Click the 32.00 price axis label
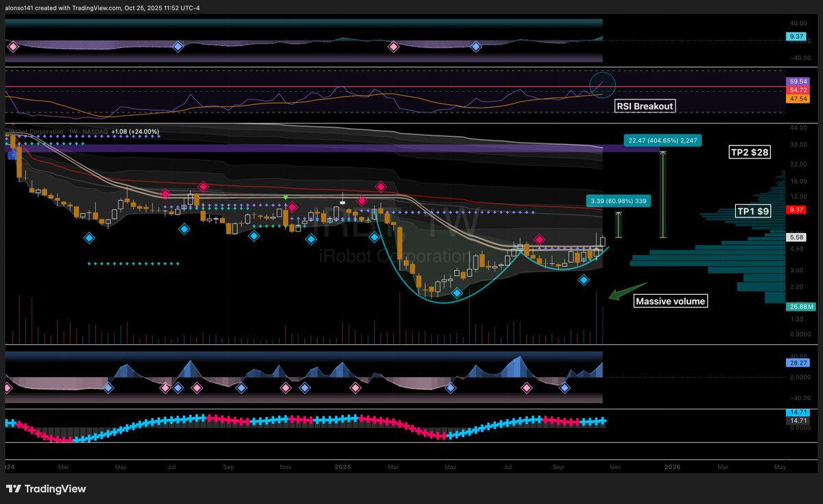 point(798,145)
